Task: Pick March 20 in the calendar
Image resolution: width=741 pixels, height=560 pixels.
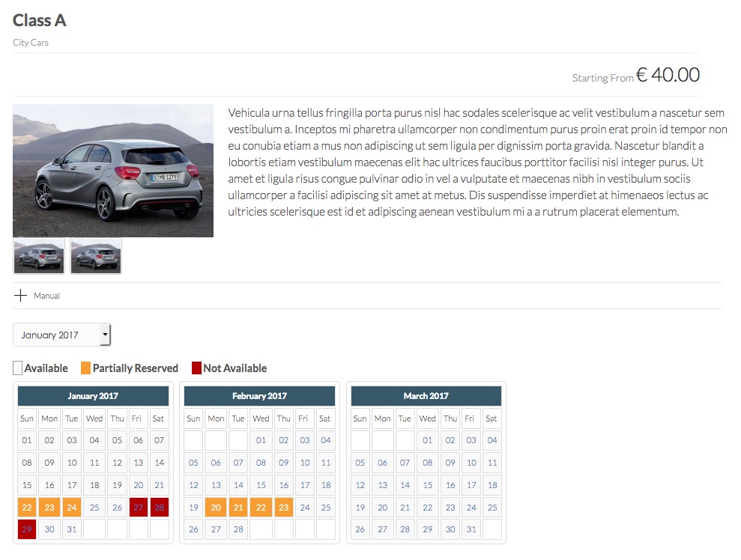Action: [x=382, y=508]
